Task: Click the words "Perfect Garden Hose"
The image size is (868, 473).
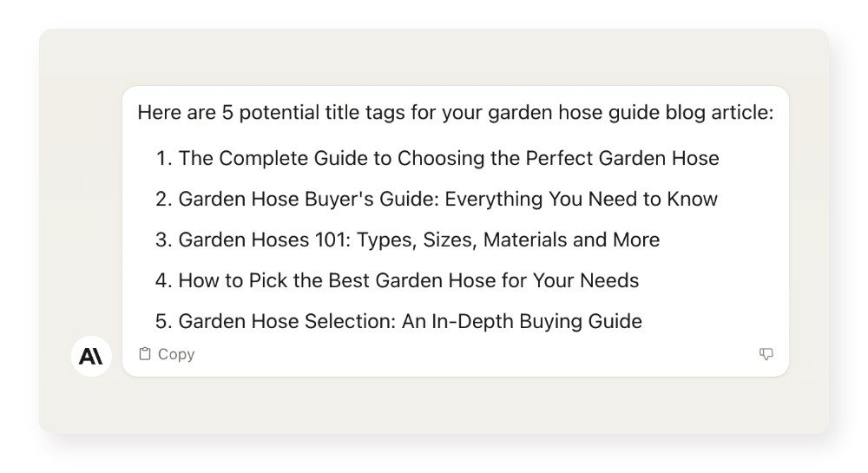Action: [x=622, y=158]
